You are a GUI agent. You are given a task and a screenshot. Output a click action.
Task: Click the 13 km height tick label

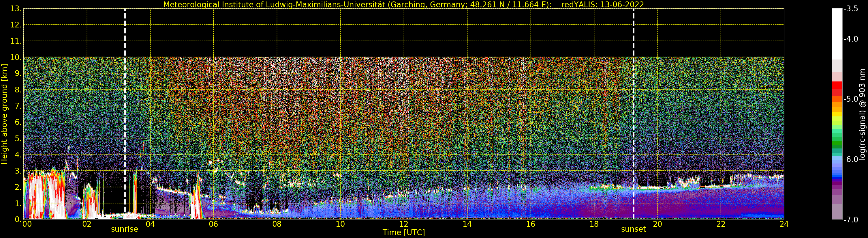[x=16, y=9]
